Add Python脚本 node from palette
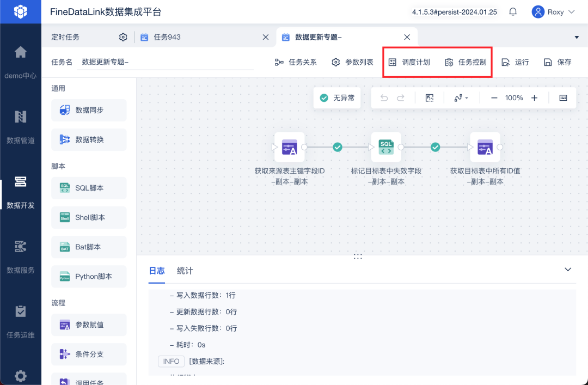The image size is (588, 385). click(x=89, y=277)
